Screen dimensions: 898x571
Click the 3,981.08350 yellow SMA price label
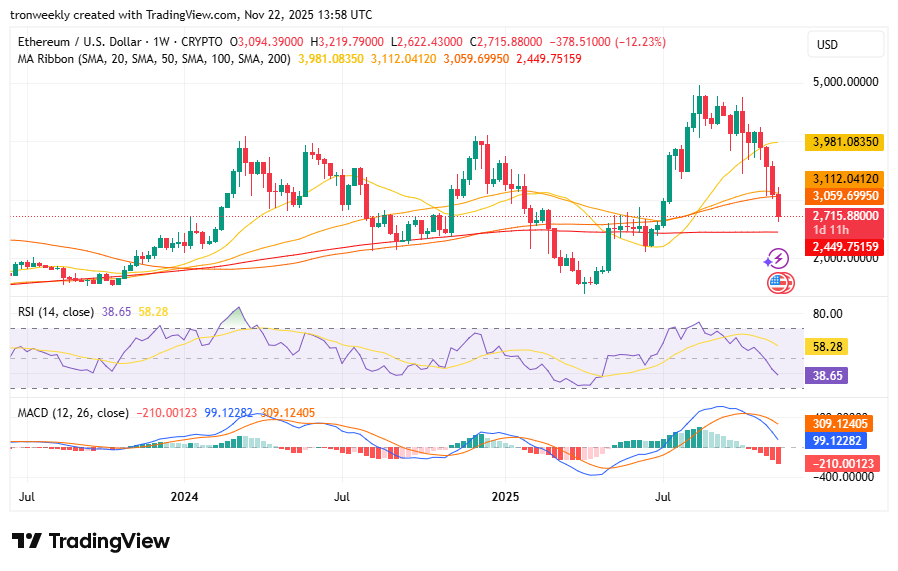pos(845,141)
